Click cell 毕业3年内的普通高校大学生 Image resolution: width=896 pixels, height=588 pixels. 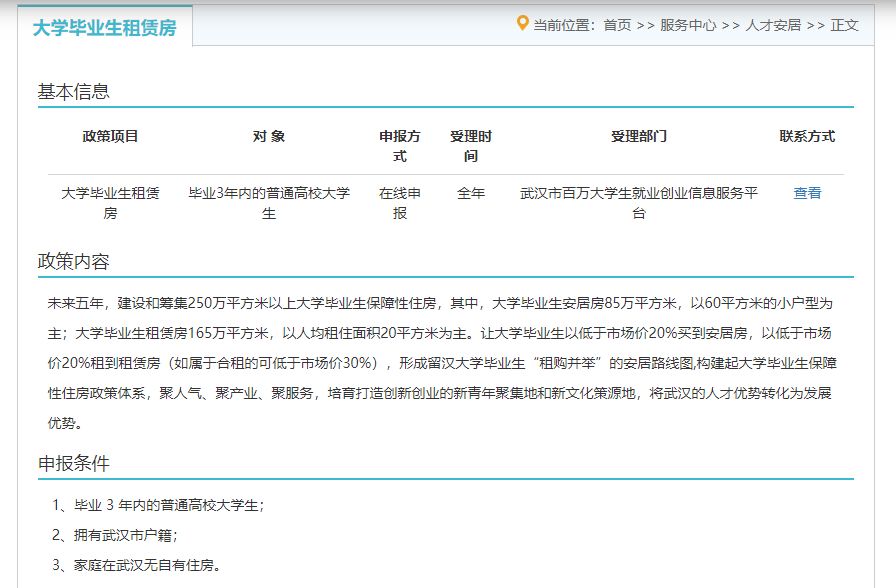[269, 203]
